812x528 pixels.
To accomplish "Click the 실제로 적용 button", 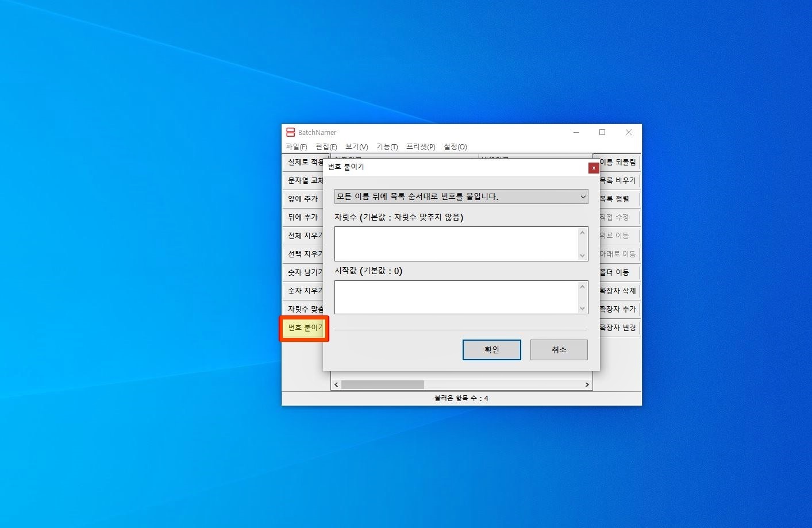I will (x=303, y=162).
